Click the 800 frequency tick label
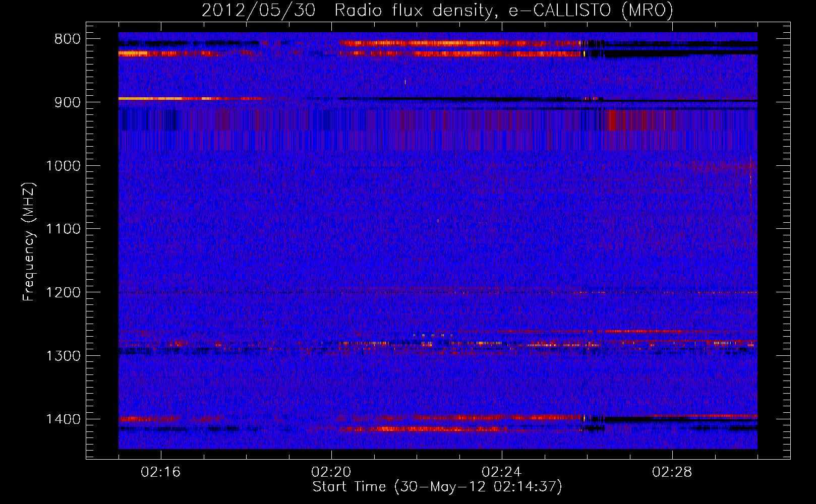The image size is (816, 504). coord(67,39)
